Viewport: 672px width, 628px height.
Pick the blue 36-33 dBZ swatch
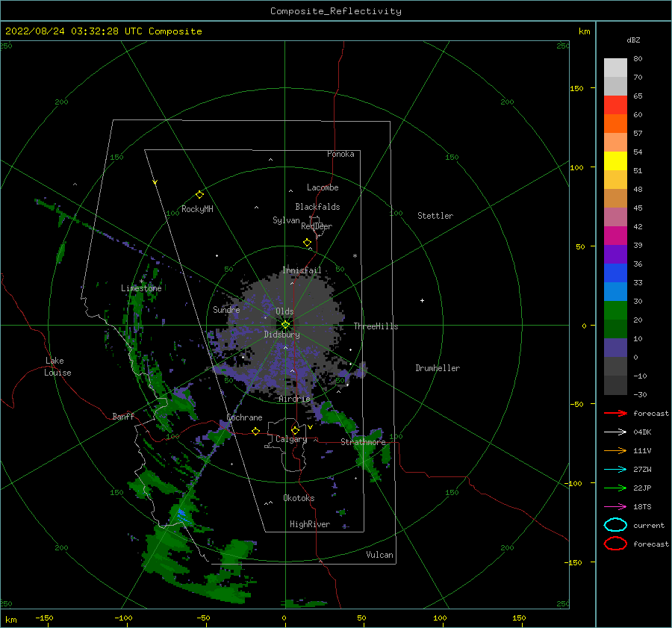click(x=615, y=273)
